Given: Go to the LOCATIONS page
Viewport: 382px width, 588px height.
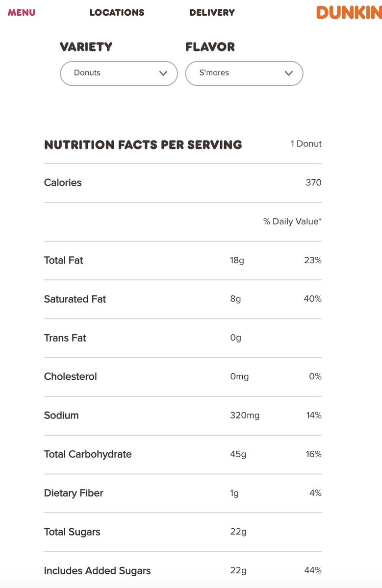Looking at the screenshot, I should [x=117, y=13].
